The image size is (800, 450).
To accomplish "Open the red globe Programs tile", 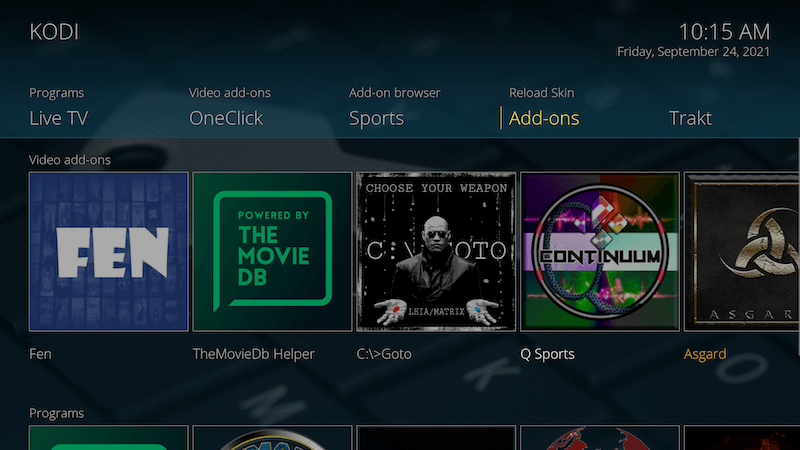I will [x=600, y=438].
